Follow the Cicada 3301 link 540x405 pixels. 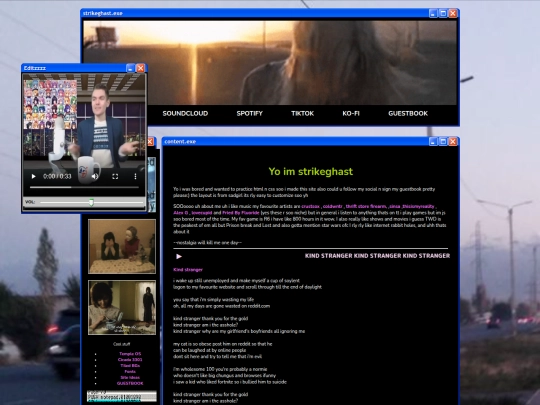click(130, 360)
